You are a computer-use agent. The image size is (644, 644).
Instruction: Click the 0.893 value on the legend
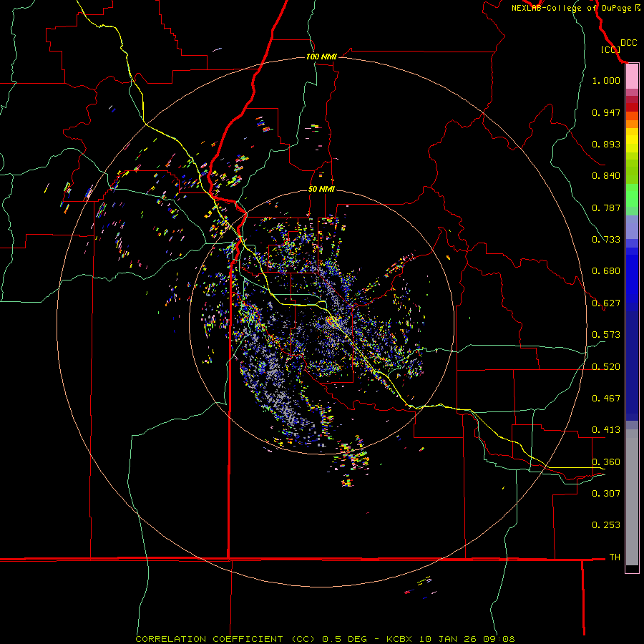[x=606, y=144]
